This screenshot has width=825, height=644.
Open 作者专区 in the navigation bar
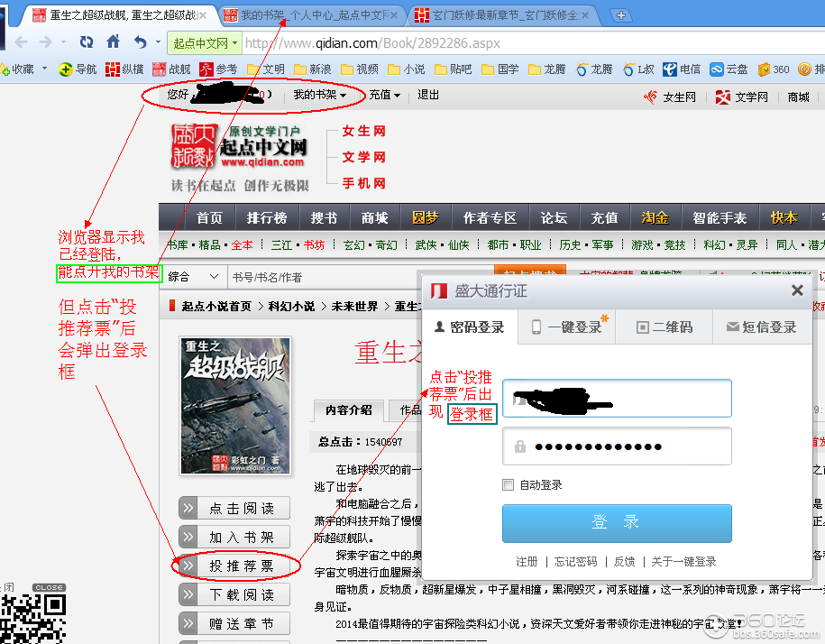click(x=490, y=218)
